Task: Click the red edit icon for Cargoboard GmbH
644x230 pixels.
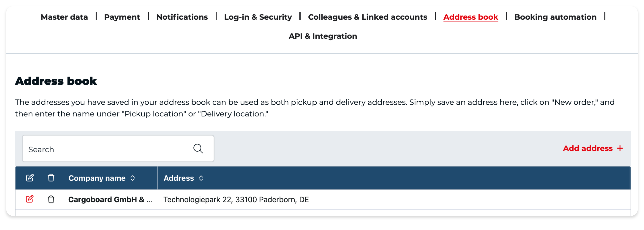Action: coord(30,199)
